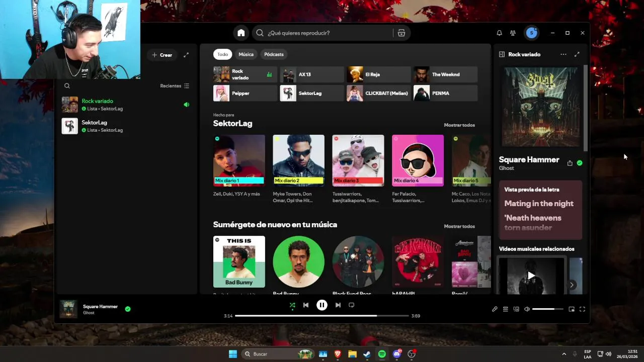Open the AX 13 shortcut tile
The height and width of the screenshot is (362, 644).
[312, 74]
